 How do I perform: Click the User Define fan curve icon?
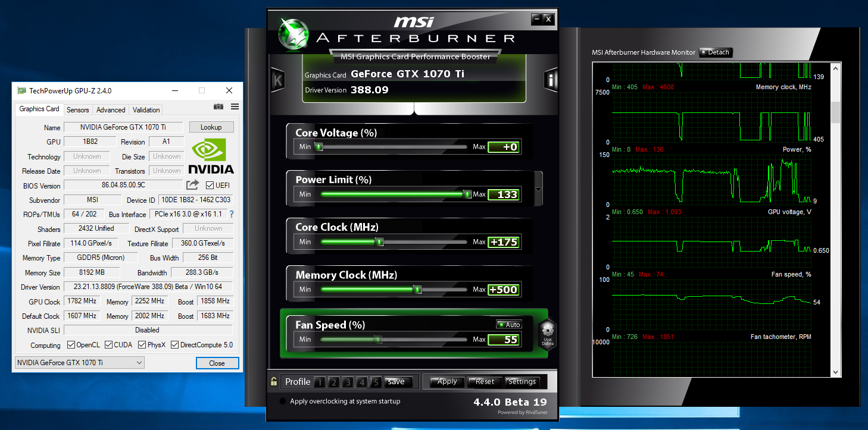click(x=547, y=334)
